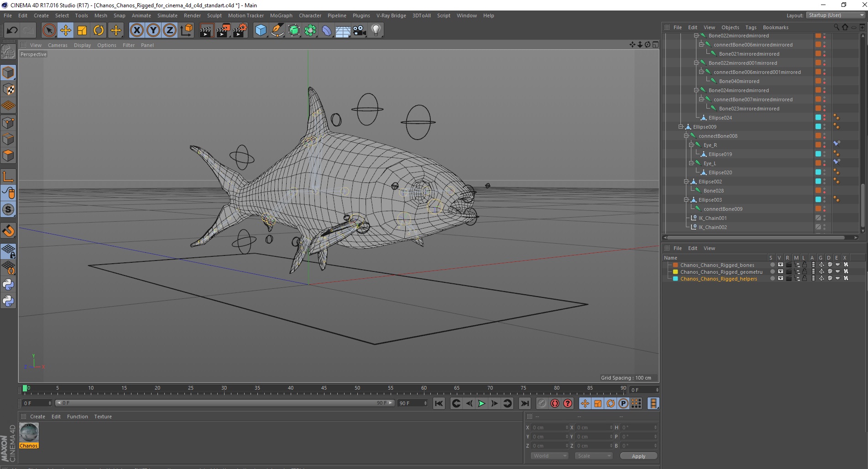This screenshot has height=469, width=868.
Task: Click the Apply button
Action: [638, 456]
